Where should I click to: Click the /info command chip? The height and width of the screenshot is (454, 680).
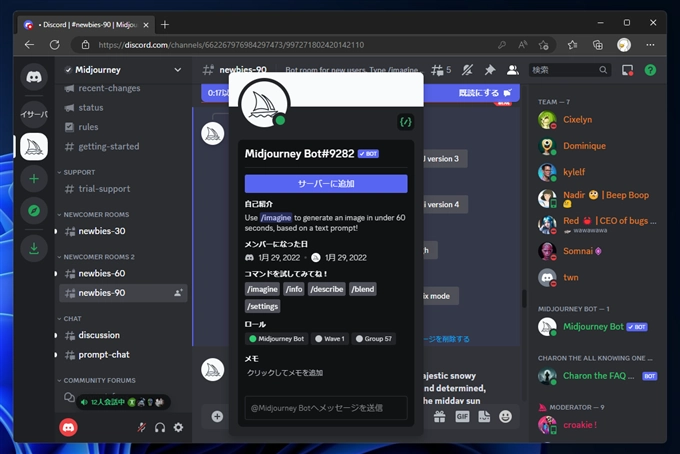(x=294, y=289)
